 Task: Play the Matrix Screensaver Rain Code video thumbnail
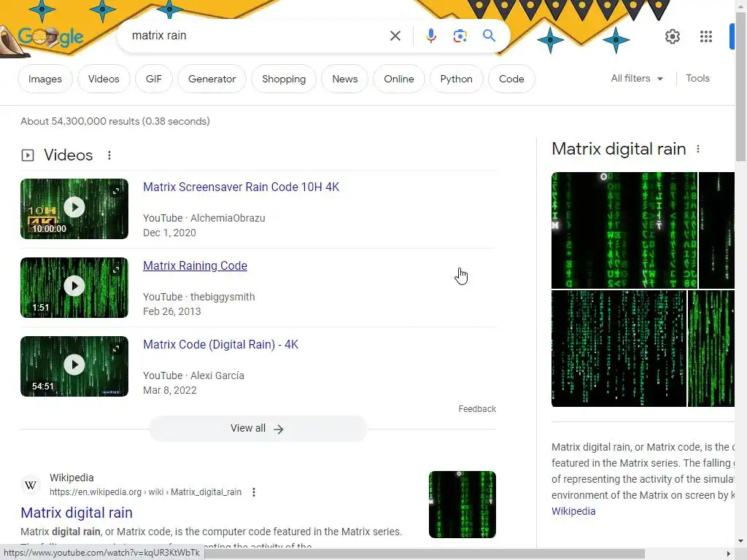pyautogui.click(x=74, y=209)
